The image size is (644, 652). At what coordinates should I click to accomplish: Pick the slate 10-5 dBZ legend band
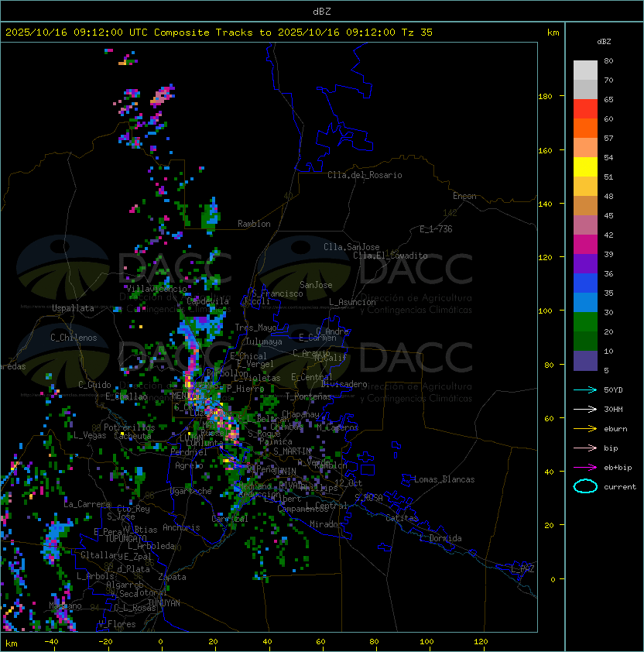(x=585, y=361)
